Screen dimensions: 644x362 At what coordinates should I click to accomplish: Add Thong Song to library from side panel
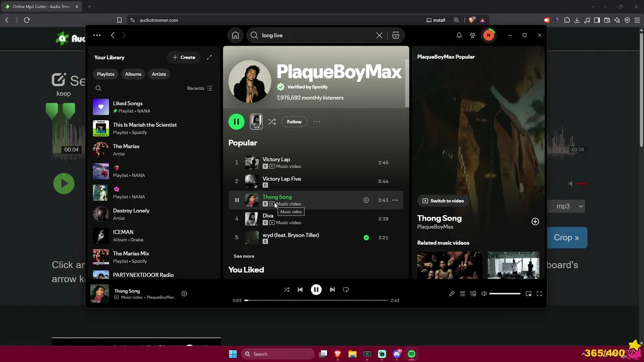click(x=535, y=222)
